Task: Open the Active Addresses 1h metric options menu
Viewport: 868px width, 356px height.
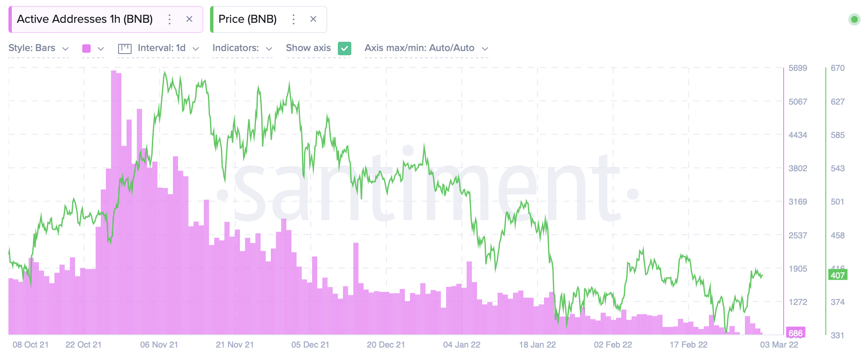Action: tap(170, 19)
